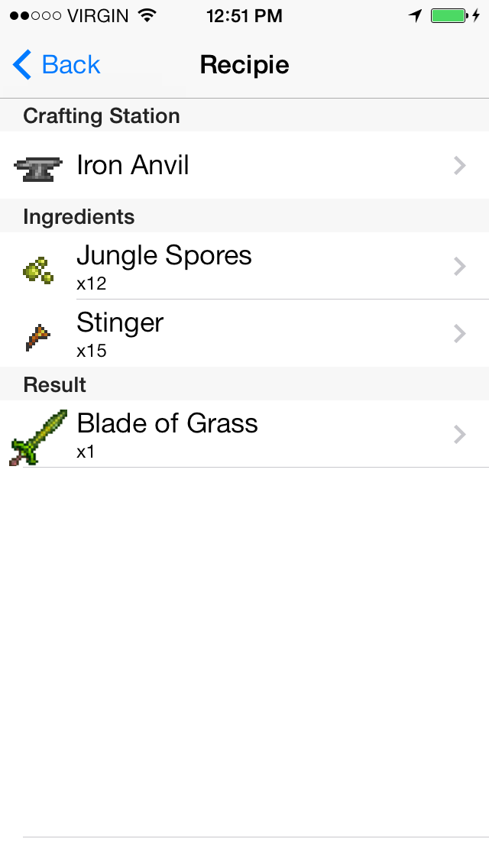Tap the Wi-Fi signal icon
The height and width of the screenshot is (868, 489).
(x=147, y=16)
